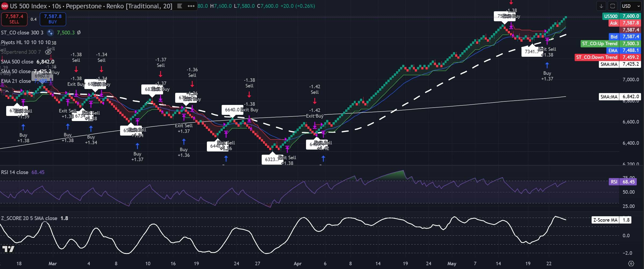This screenshot has width=644, height=269.
Task: Select the EMA 21 close legend
Action: (x=16, y=81)
